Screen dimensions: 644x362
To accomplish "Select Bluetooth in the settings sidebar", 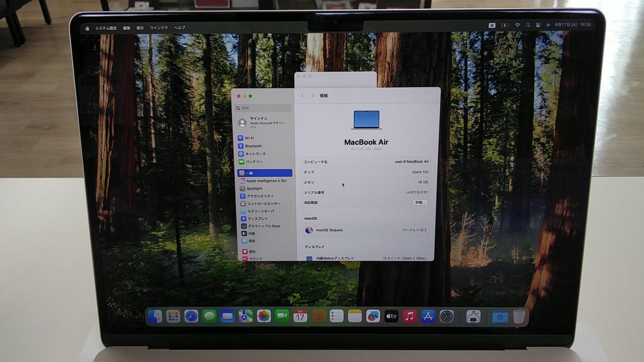I will coord(253,146).
